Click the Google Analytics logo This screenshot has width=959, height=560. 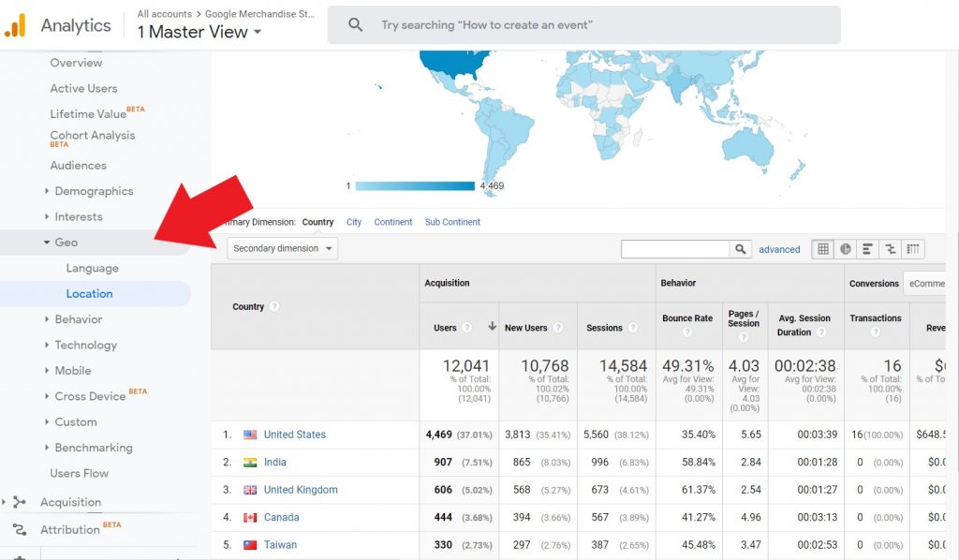[x=15, y=25]
